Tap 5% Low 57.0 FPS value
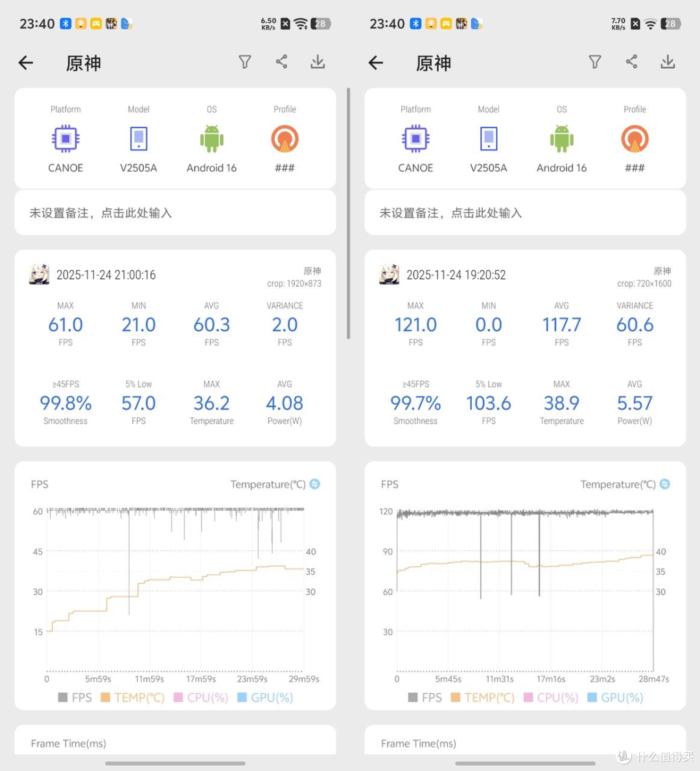This screenshot has width=700, height=771. (x=139, y=403)
